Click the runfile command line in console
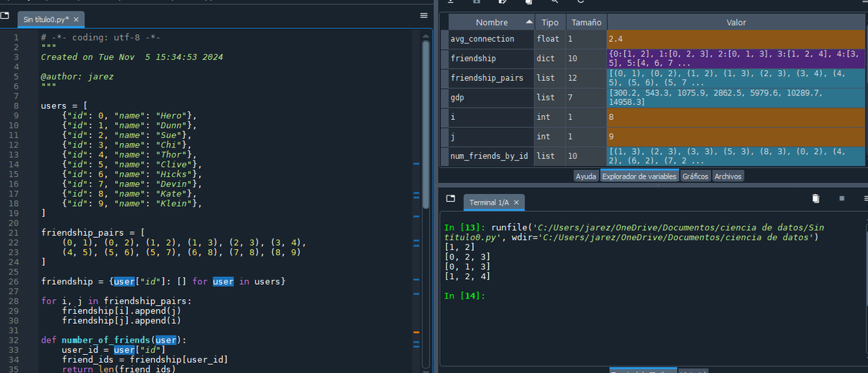868x373 pixels. 634,233
